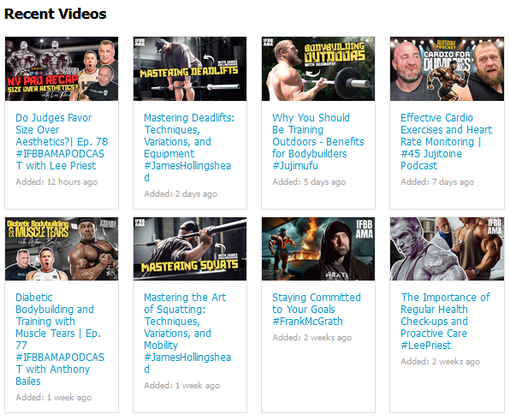Open the Cardio for Dummies thumbnail
This screenshot has height=420, width=510.
coord(447,68)
